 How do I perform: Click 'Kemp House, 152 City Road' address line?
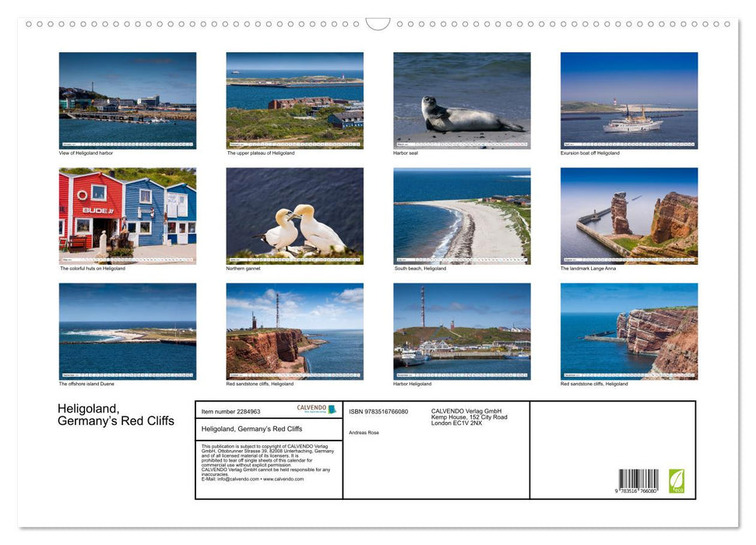[x=469, y=417]
